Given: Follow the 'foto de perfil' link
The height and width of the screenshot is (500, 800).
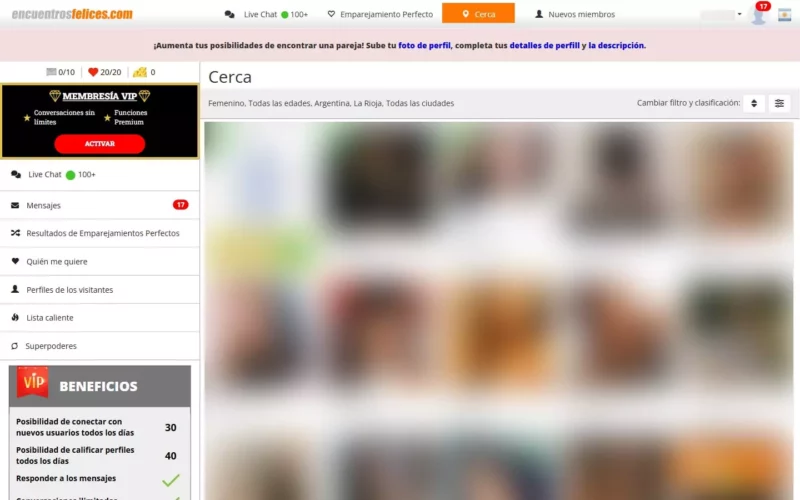Looking at the screenshot, I should tap(424, 45).
